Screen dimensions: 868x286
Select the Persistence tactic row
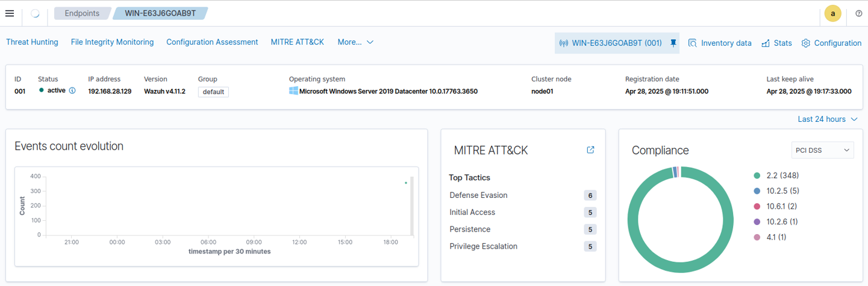(523, 229)
